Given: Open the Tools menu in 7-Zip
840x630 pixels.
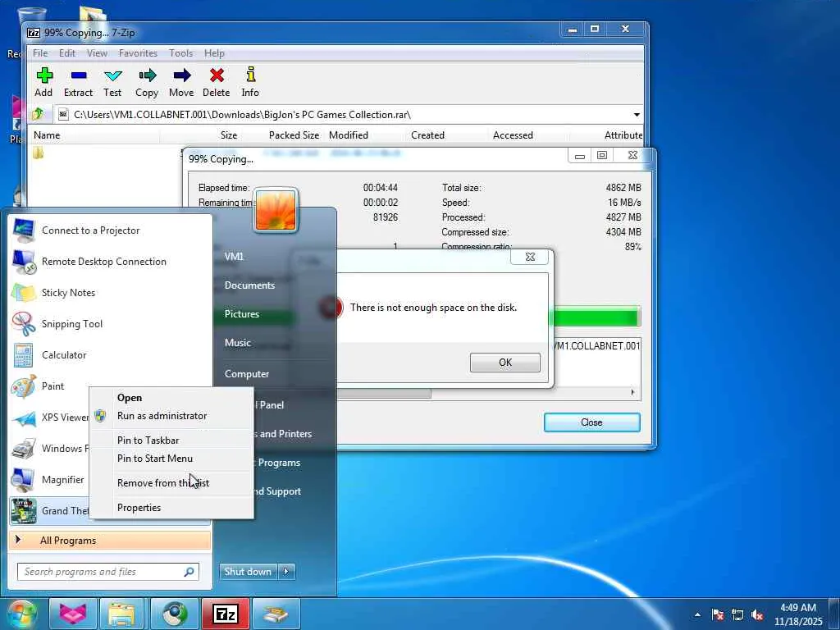Looking at the screenshot, I should coord(181,53).
